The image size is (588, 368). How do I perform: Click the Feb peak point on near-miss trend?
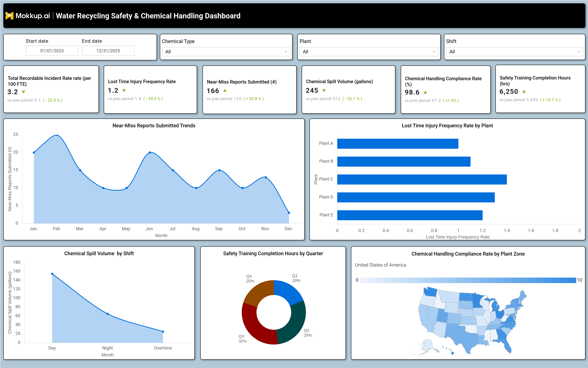tap(57, 135)
